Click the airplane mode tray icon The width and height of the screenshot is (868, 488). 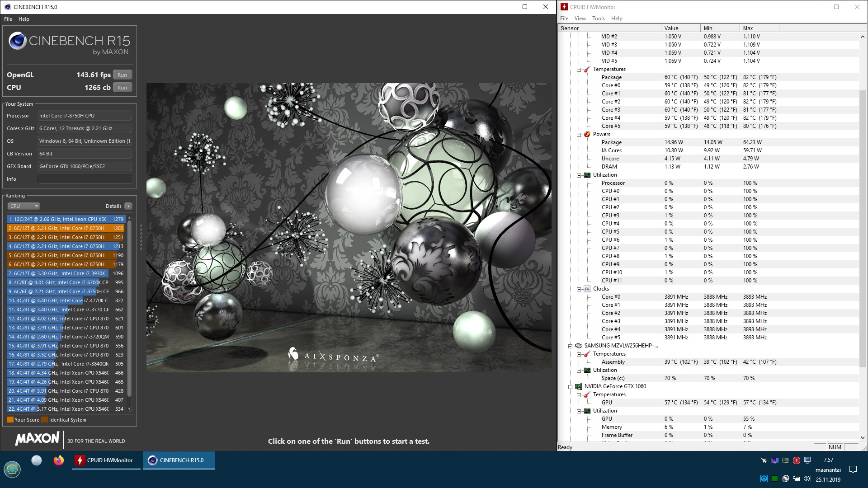pos(764,460)
